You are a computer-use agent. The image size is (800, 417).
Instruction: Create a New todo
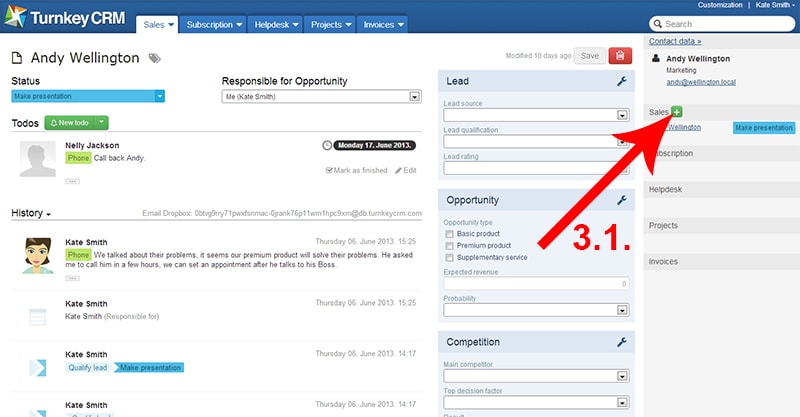coord(70,122)
